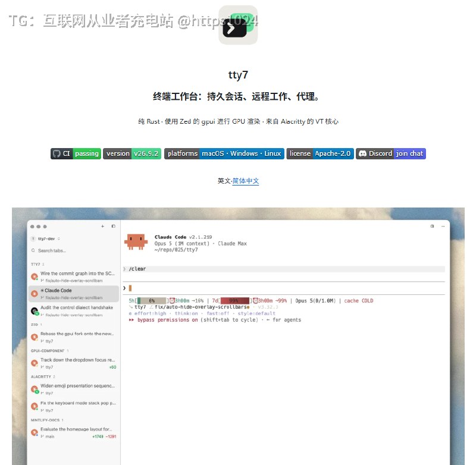Toggle the sidebar panel icon beside plus
The image size is (476, 465).
coord(113,227)
